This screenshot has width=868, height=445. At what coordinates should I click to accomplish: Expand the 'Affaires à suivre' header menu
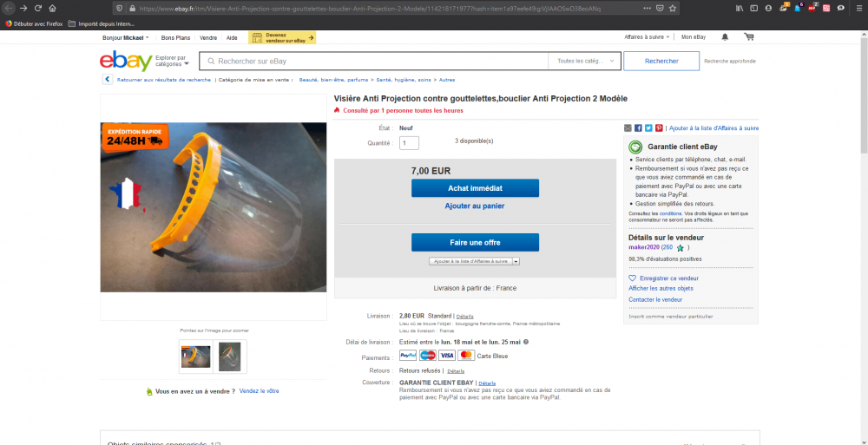[646, 37]
